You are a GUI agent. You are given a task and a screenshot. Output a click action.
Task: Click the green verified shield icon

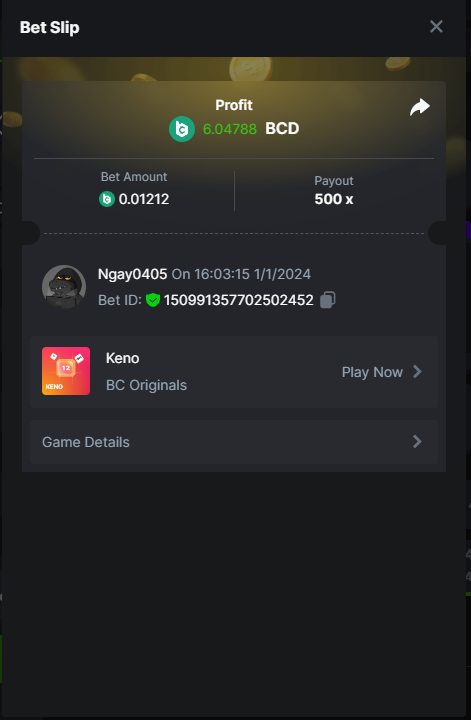[x=152, y=300]
